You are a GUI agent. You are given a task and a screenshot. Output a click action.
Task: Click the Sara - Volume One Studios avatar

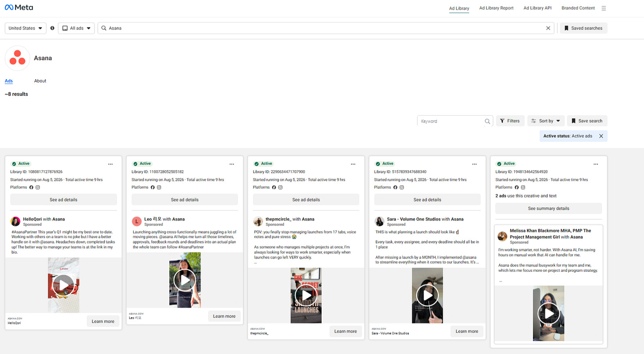click(379, 221)
